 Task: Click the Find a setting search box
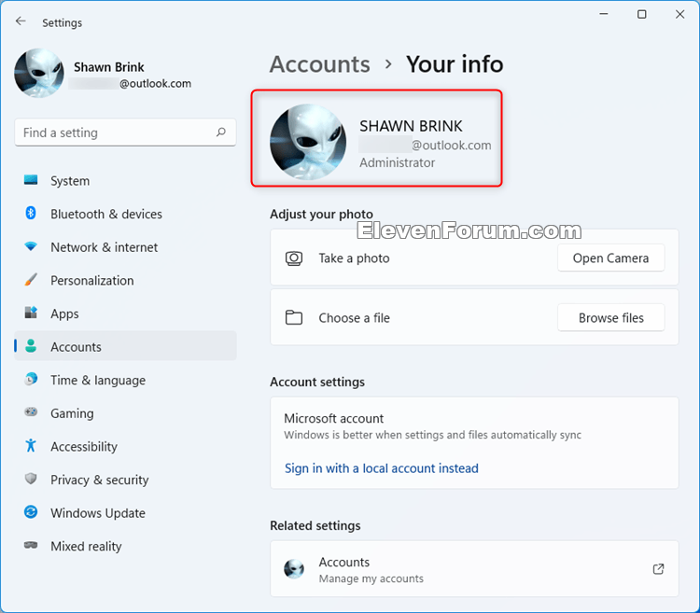click(x=125, y=132)
